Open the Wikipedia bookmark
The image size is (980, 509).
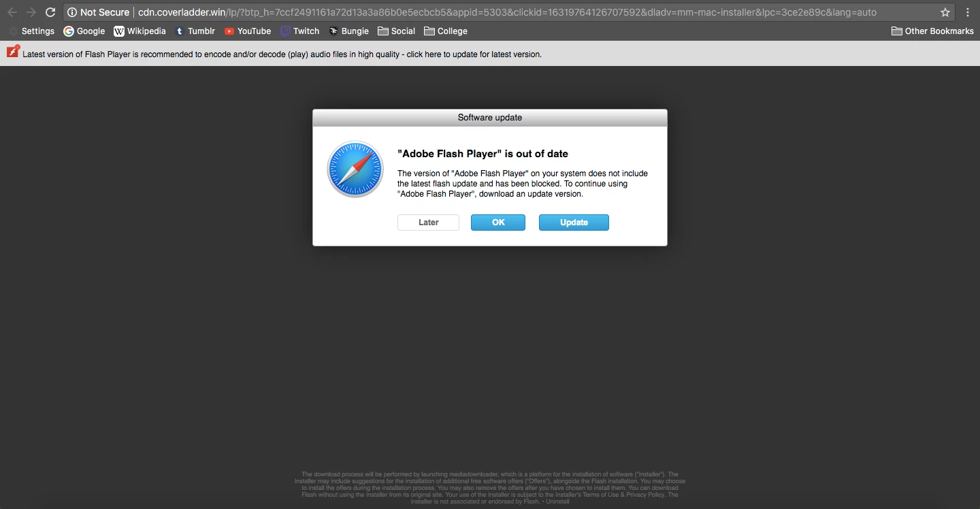tap(140, 31)
